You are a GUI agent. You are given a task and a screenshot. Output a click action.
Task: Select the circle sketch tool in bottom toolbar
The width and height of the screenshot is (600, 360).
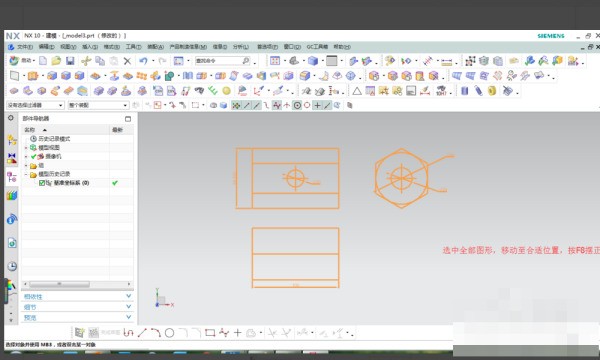click(170, 333)
